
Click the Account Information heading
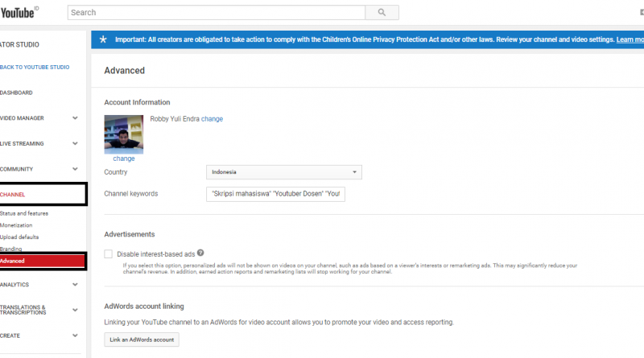tap(137, 102)
